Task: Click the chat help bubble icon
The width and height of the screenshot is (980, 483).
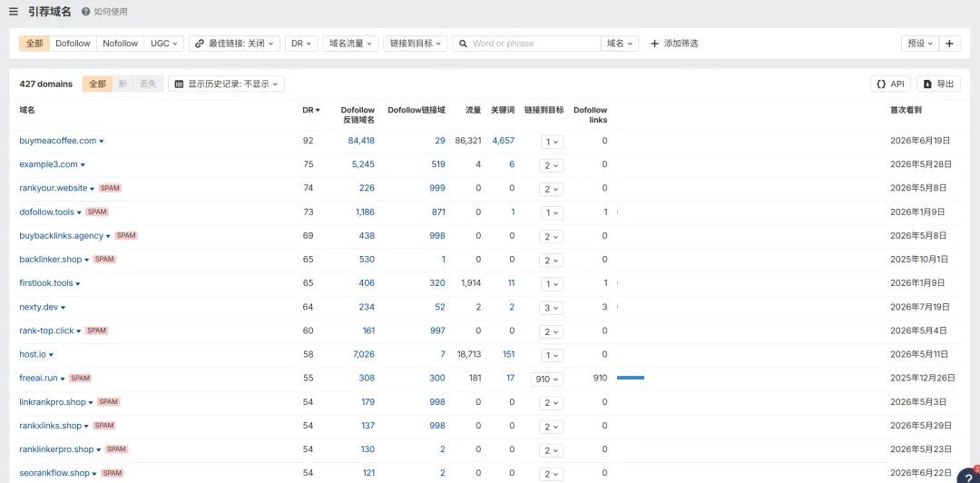Action: [x=969, y=476]
